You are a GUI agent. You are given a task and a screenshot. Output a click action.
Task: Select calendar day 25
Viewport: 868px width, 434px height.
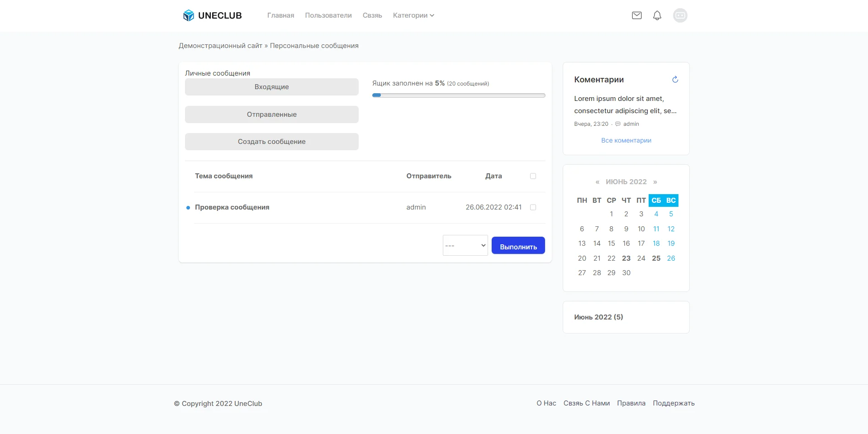pyautogui.click(x=656, y=258)
